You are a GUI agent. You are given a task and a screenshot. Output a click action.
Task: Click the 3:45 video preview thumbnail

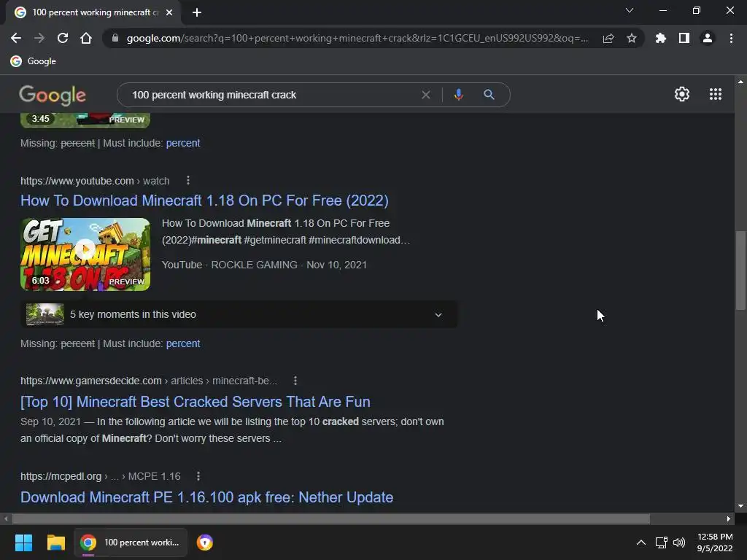(x=85, y=120)
